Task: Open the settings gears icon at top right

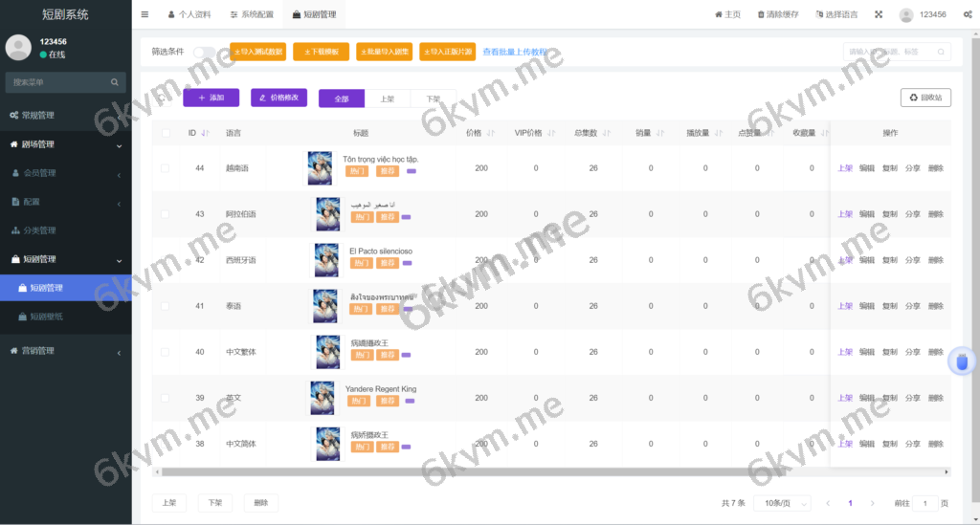Action: pyautogui.click(x=967, y=14)
